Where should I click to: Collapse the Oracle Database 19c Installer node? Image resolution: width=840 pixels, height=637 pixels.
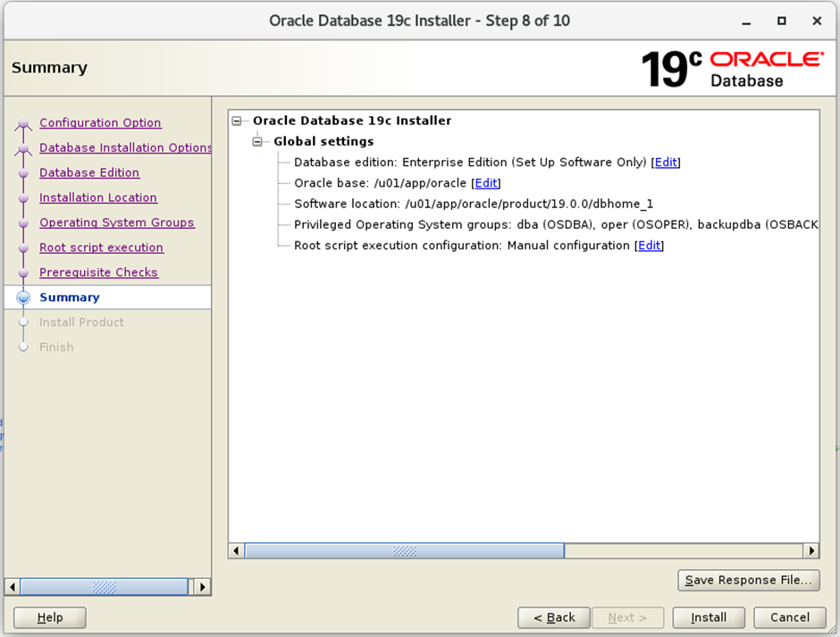click(237, 122)
